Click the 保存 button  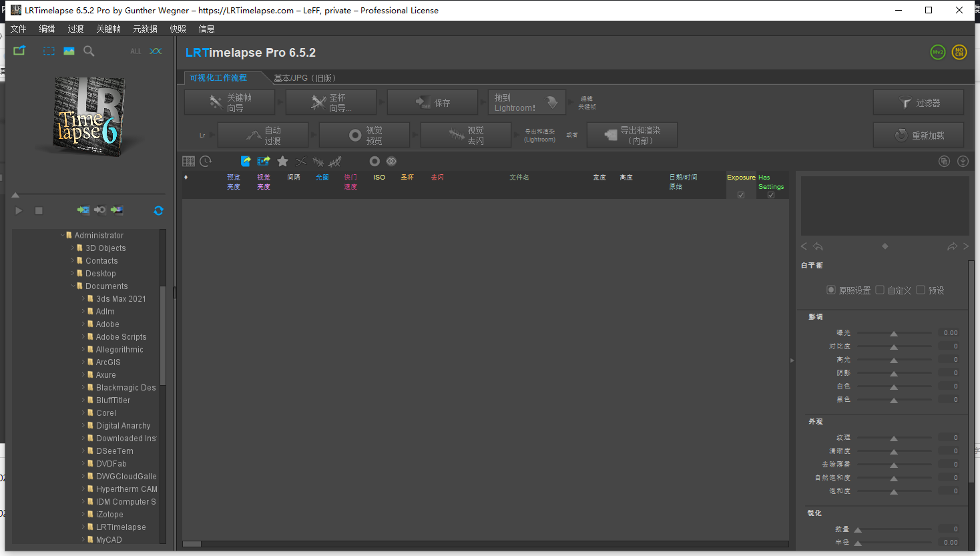coord(433,102)
